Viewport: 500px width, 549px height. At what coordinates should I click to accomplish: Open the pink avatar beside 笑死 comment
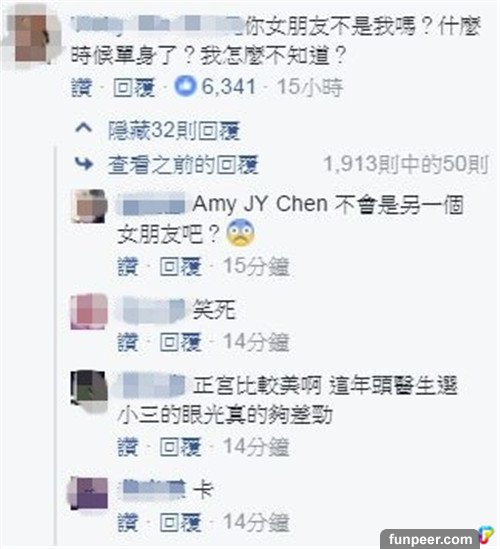(89, 312)
